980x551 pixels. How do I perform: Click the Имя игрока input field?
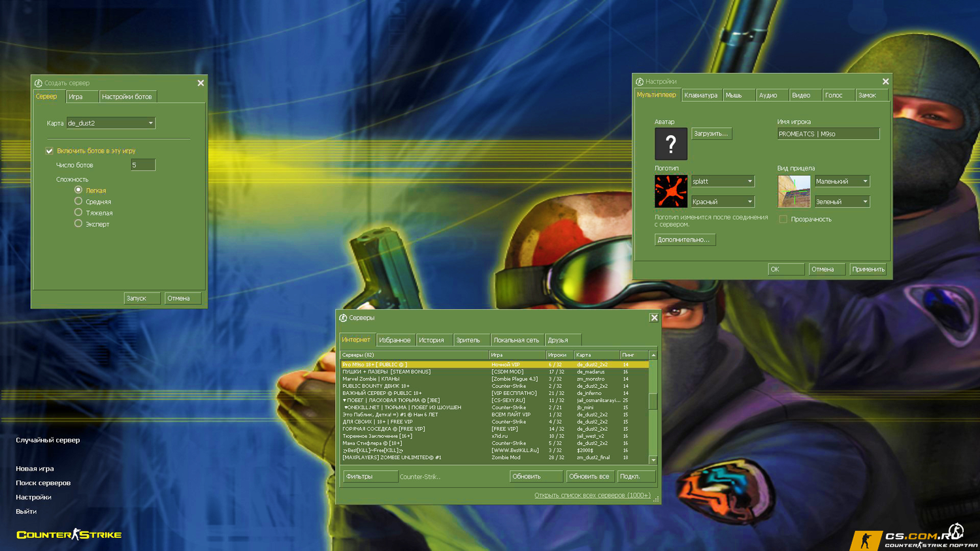click(828, 134)
